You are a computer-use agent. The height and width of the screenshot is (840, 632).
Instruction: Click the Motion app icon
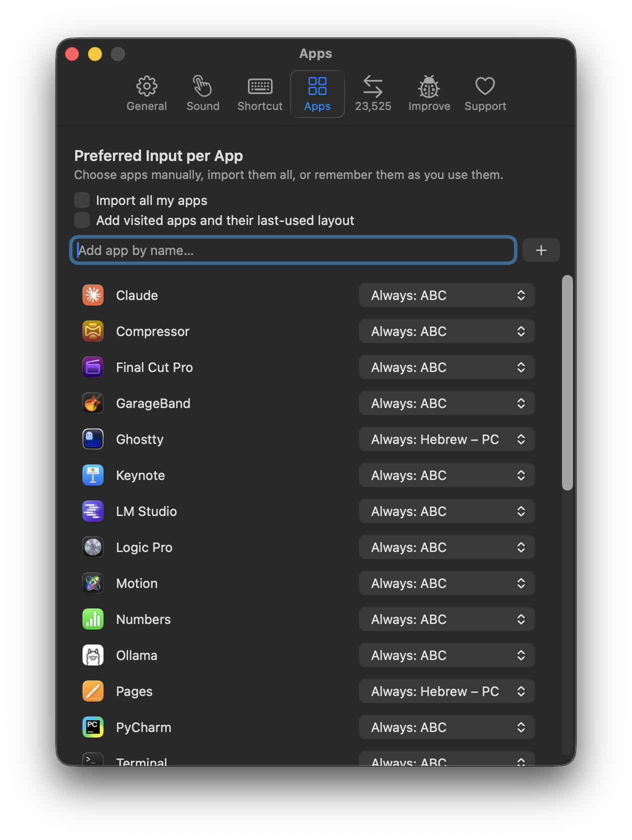click(93, 583)
